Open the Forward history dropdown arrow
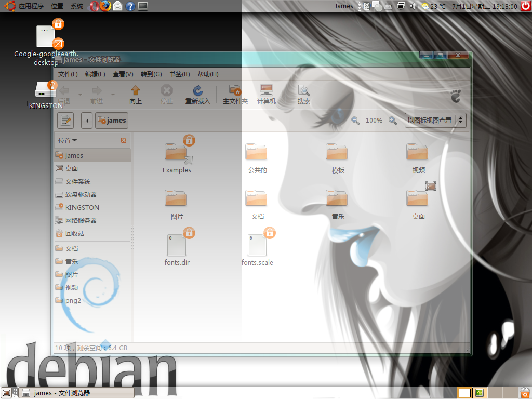 coord(113,95)
